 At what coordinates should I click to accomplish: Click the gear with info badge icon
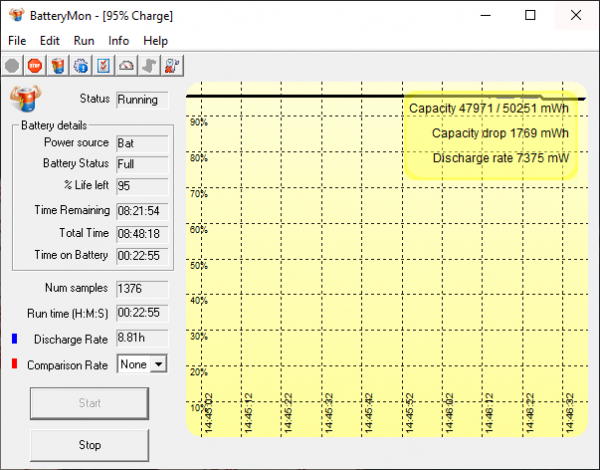click(80, 65)
